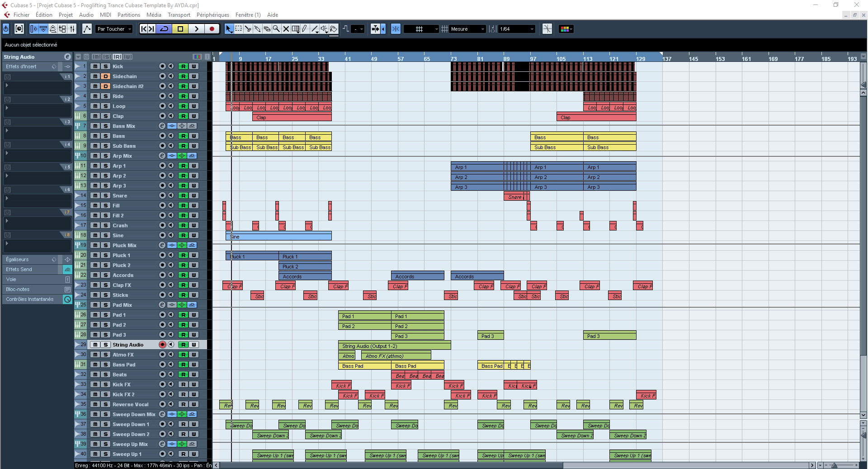Toggle the Cycle loop button
The height and width of the screenshot is (469, 868).
tap(165, 29)
